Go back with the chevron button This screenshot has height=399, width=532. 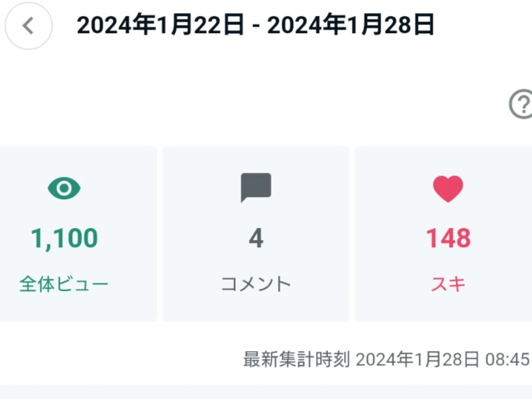pos(28,26)
